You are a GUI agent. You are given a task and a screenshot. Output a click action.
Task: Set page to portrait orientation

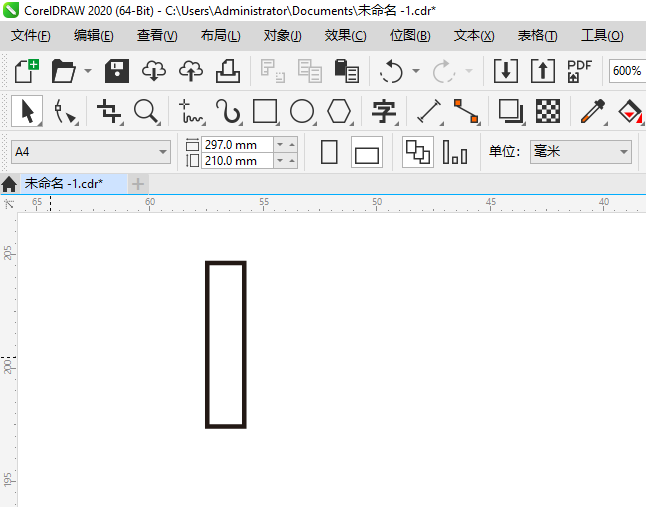(x=329, y=152)
